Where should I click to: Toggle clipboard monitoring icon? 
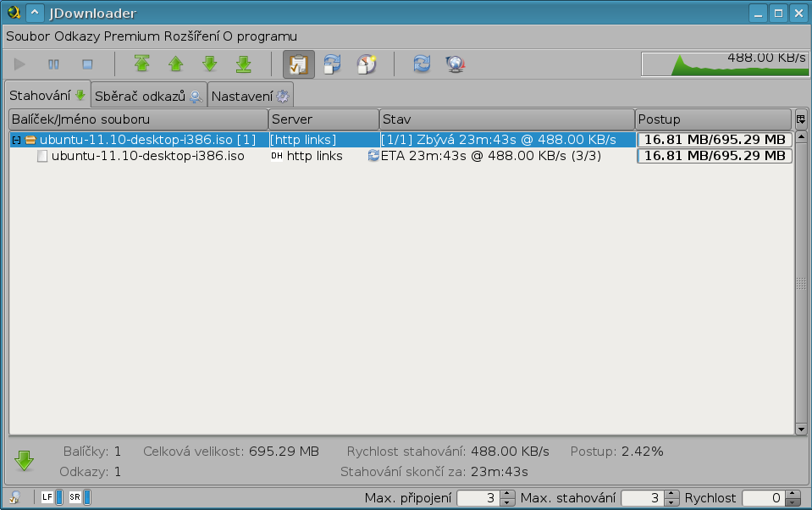pos(299,64)
